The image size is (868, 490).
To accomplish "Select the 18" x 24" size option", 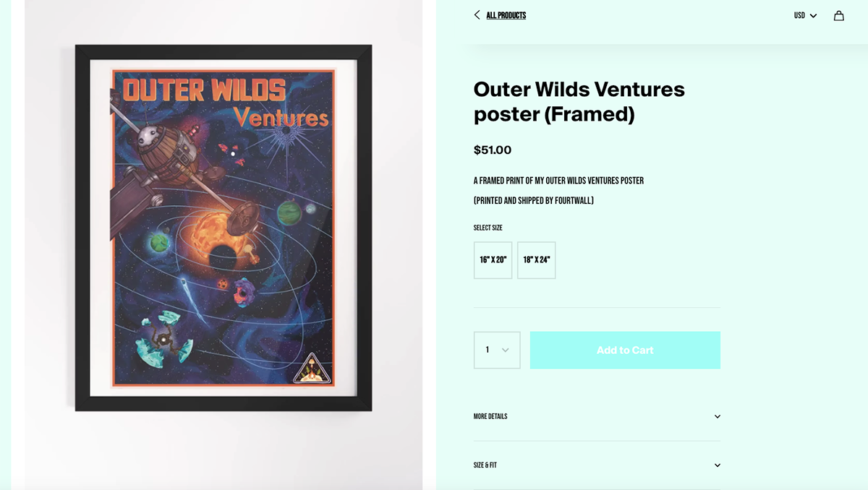I will 537,260.
